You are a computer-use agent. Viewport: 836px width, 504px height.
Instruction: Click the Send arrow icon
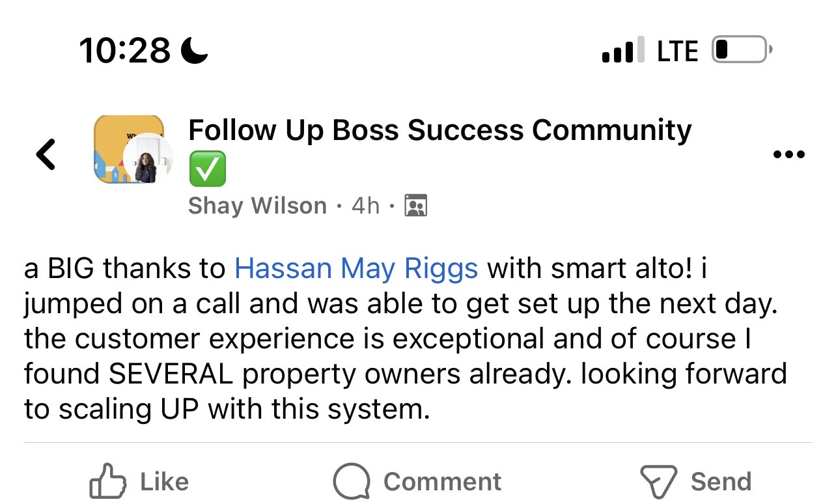tap(659, 482)
